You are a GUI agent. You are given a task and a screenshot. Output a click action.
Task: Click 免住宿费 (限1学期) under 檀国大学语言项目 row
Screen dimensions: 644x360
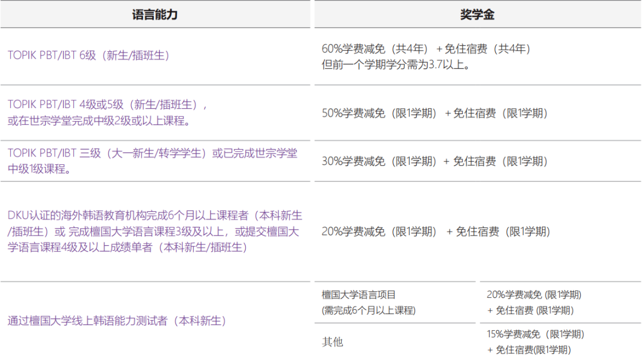click(x=530, y=310)
